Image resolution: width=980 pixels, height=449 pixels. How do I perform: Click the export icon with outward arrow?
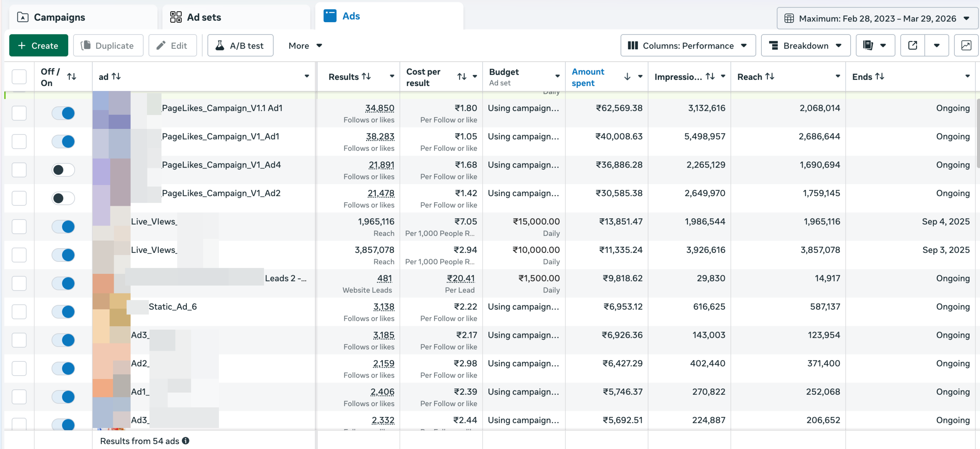913,45
